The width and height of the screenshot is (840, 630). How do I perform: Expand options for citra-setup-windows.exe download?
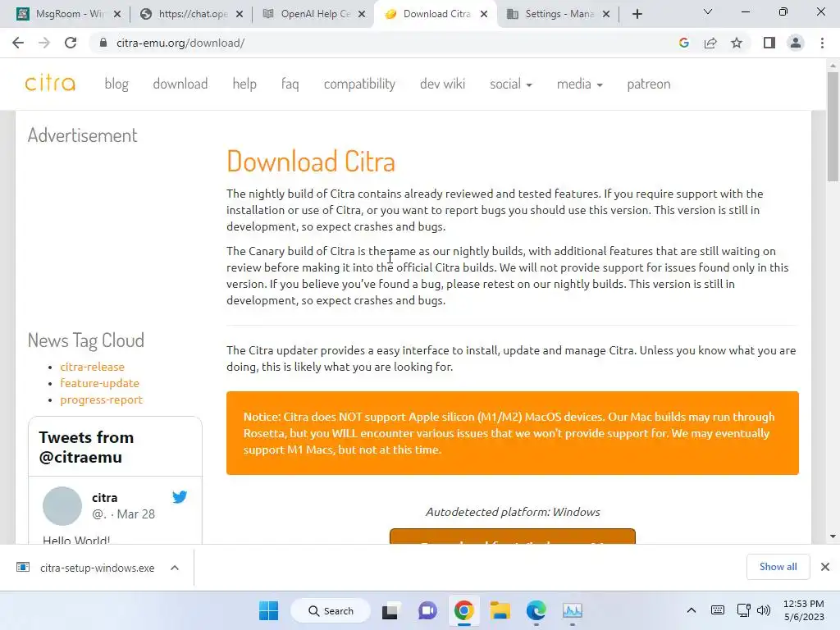point(175,568)
